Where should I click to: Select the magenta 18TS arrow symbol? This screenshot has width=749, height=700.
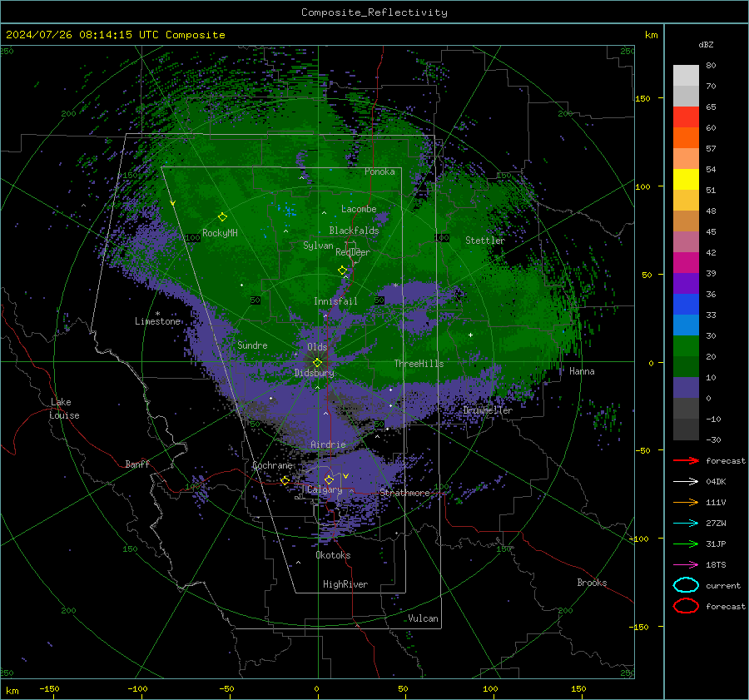click(x=686, y=564)
